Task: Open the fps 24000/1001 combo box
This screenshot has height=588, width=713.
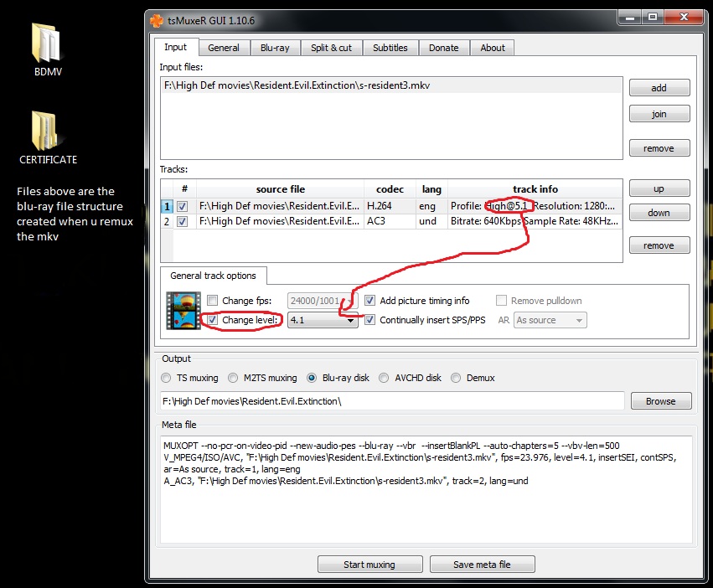Action: pos(323,301)
